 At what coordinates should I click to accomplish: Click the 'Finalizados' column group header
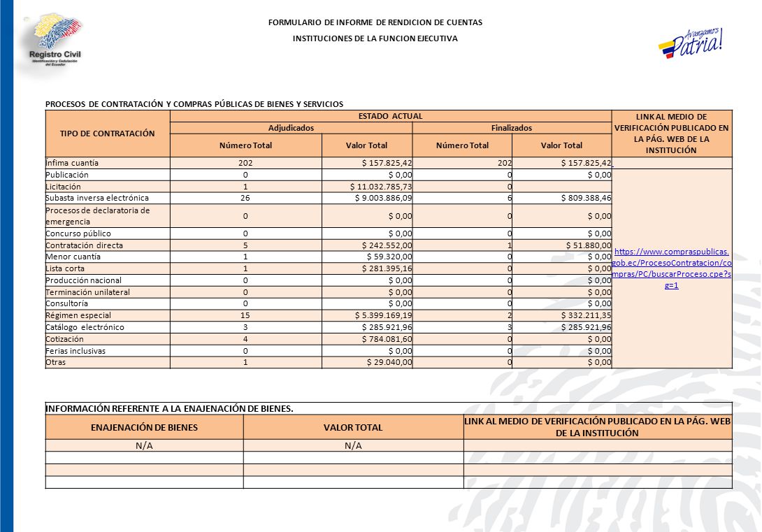pyautogui.click(x=512, y=128)
